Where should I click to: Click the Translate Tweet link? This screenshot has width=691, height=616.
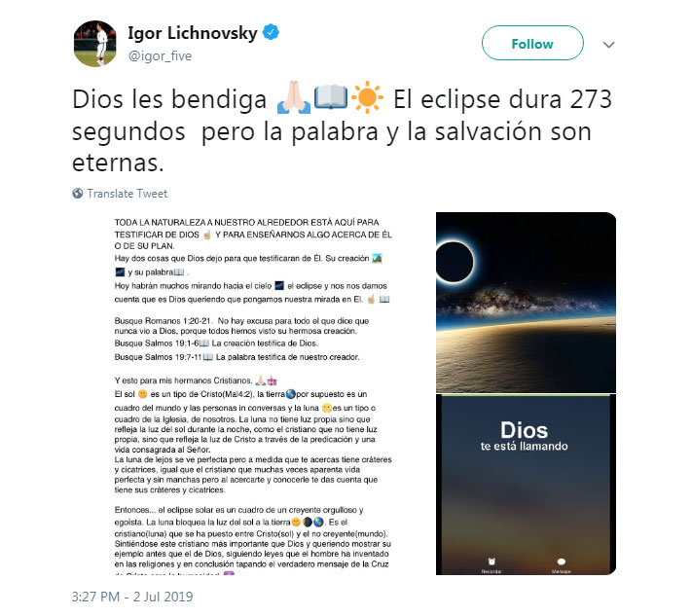[x=127, y=194]
